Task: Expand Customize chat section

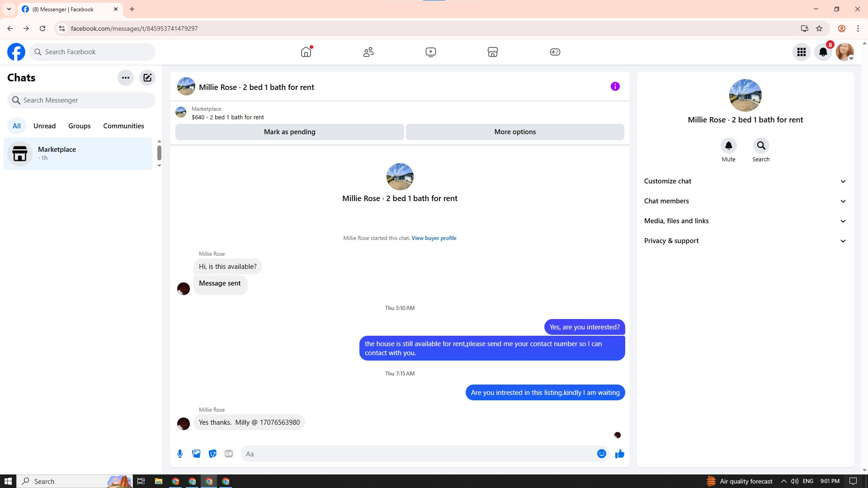Action: (745, 181)
